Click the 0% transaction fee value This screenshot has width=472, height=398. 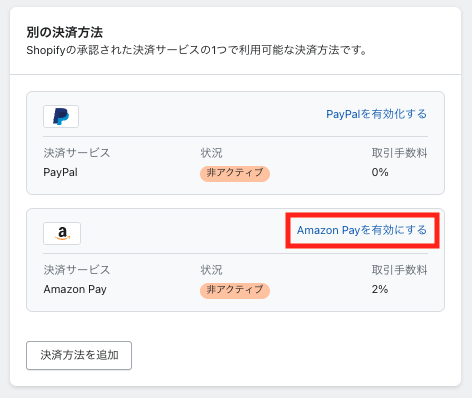(x=380, y=172)
